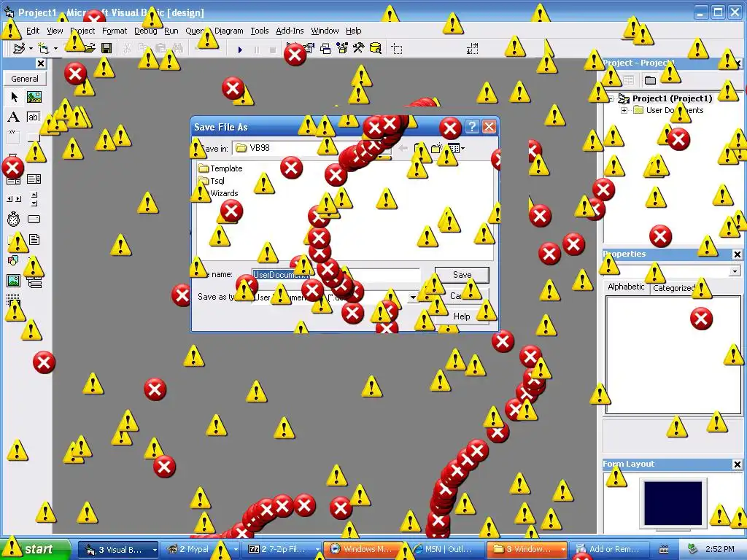Open the Help menu
Image resolution: width=747 pixels, height=560 pixels.
click(354, 31)
